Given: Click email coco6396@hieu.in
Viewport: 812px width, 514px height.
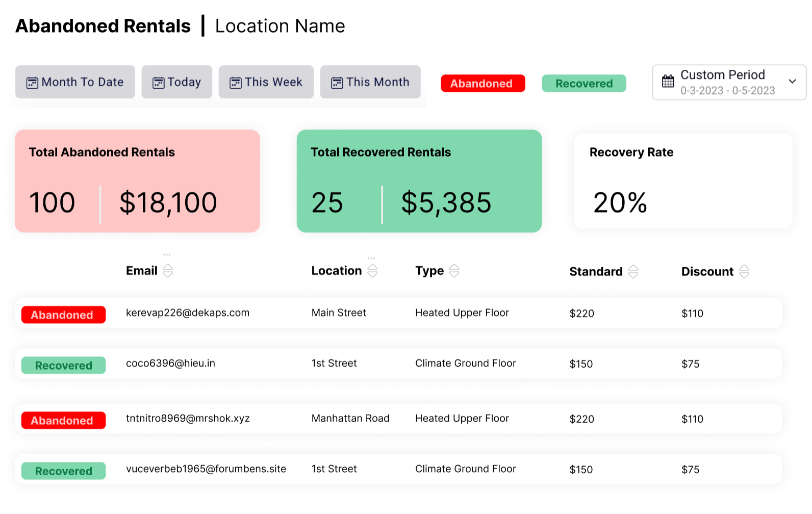Looking at the screenshot, I should tap(170, 363).
